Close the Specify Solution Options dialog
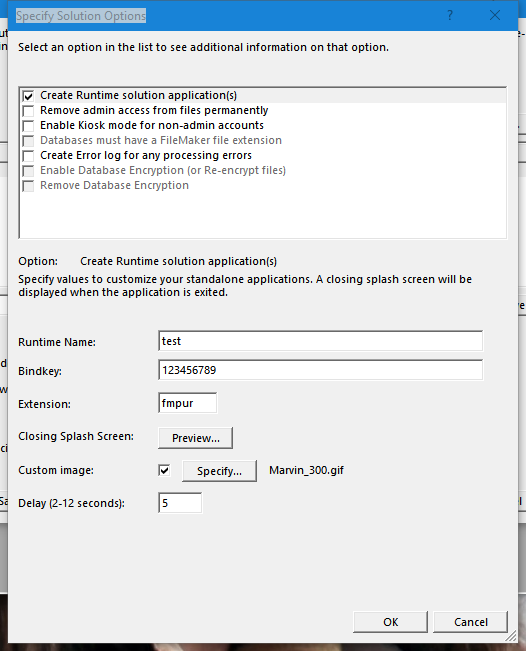This screenshot has height=651, width=526. pyautogui.click(x=494, y=15)
